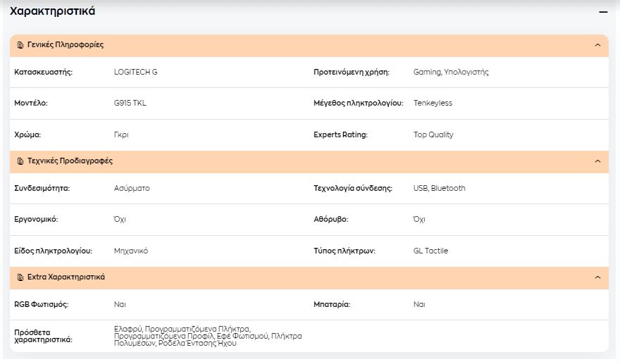Select the value Gaming, Υπολογιστής

pyautogui.click(x=451, y=72)
